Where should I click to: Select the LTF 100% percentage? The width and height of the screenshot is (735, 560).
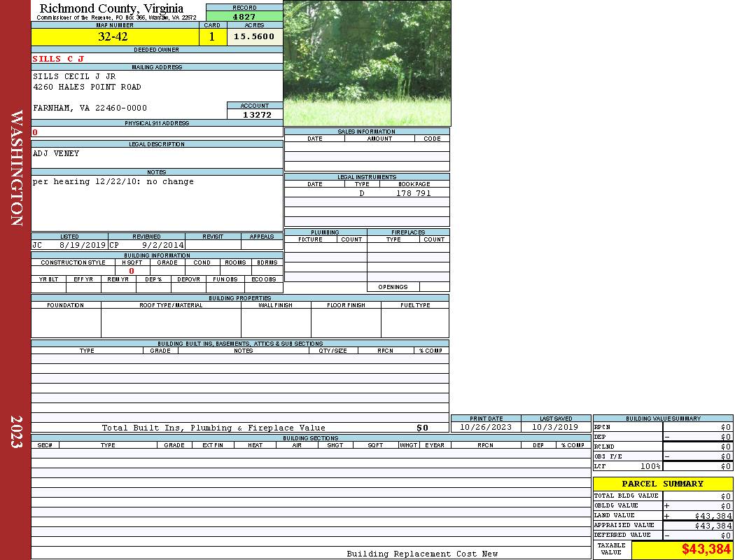point(650,466)
